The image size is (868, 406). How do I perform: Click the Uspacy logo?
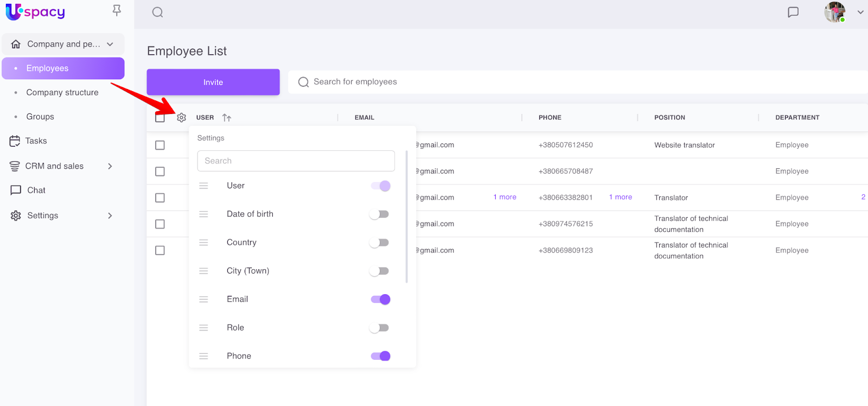click(35, 11)
